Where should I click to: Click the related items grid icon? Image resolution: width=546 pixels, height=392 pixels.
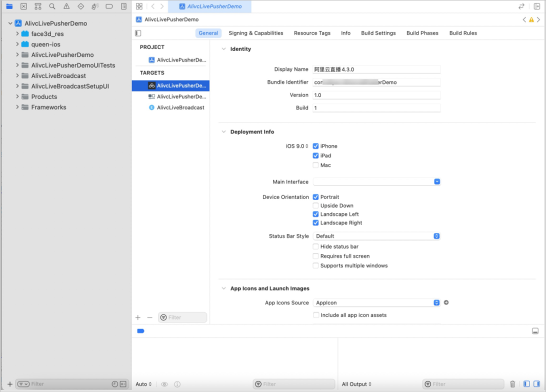139,6
